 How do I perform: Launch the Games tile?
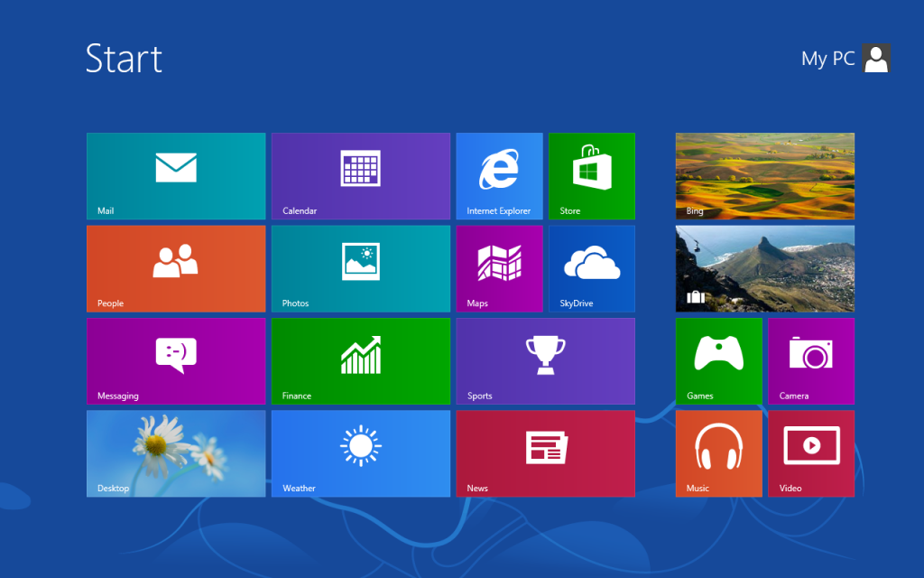[x=718, y=360]
